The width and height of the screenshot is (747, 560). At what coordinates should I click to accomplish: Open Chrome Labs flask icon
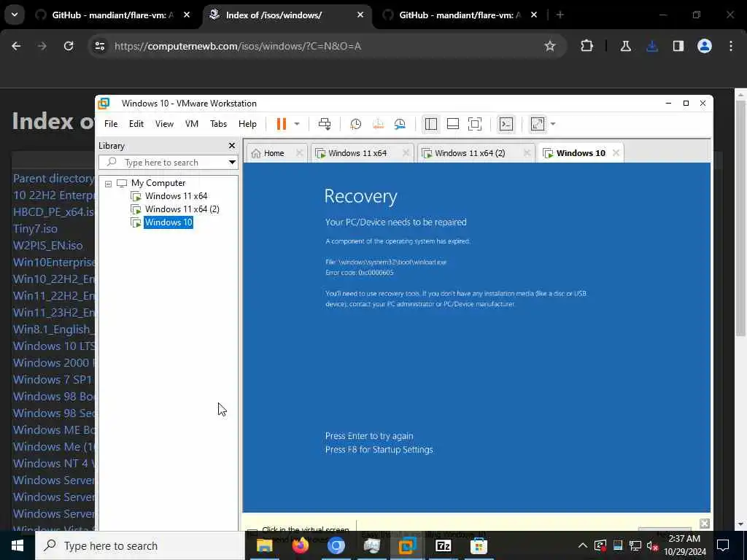click(625, 46)
